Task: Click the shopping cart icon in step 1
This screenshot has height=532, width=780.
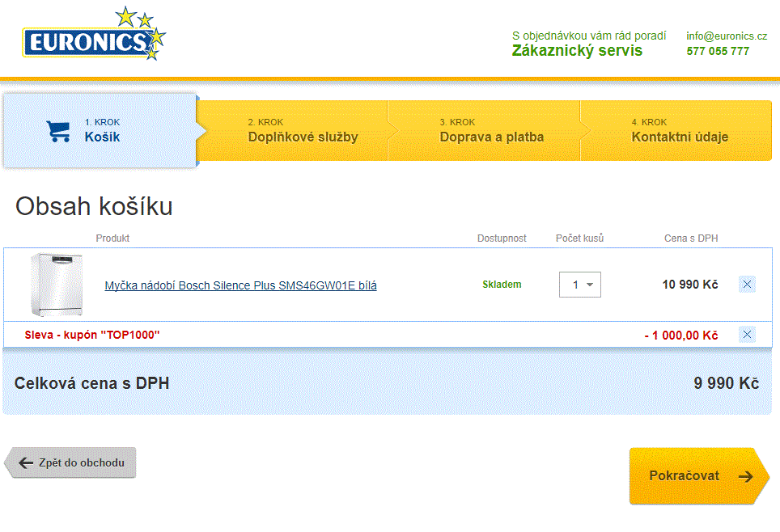Action: click(x=58, y=131)
